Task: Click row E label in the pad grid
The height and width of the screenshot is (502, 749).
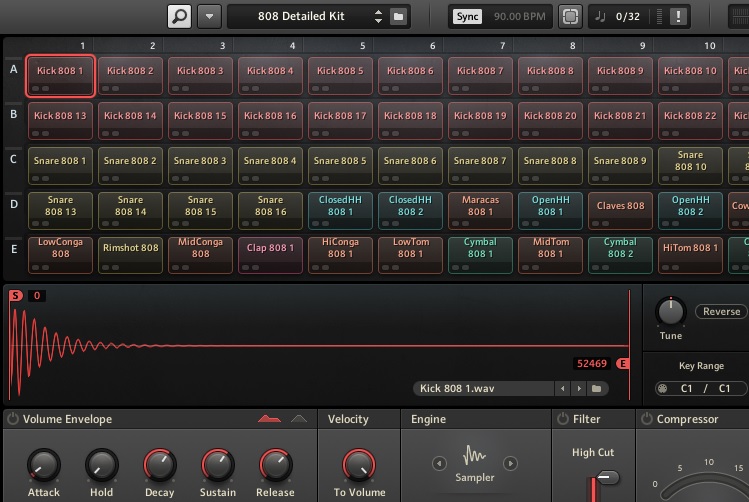Action: pyautogui.click(x=14, y=249)
